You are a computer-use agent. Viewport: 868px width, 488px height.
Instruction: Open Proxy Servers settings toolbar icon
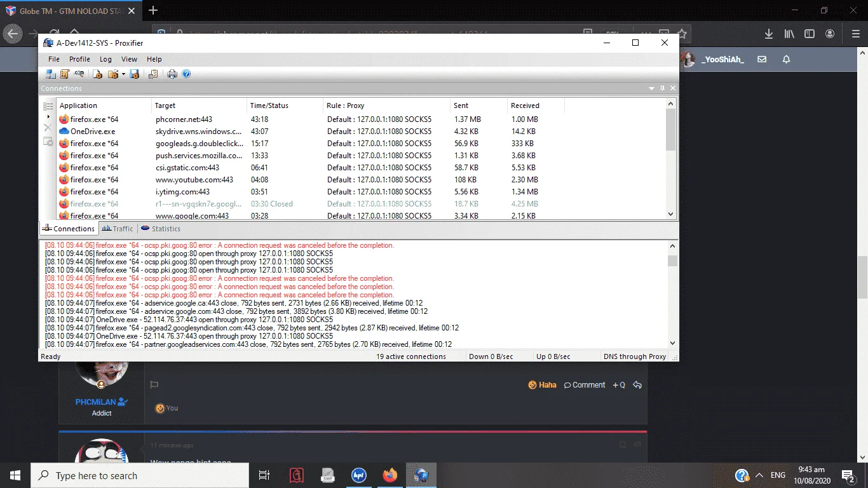click(50, 74)
